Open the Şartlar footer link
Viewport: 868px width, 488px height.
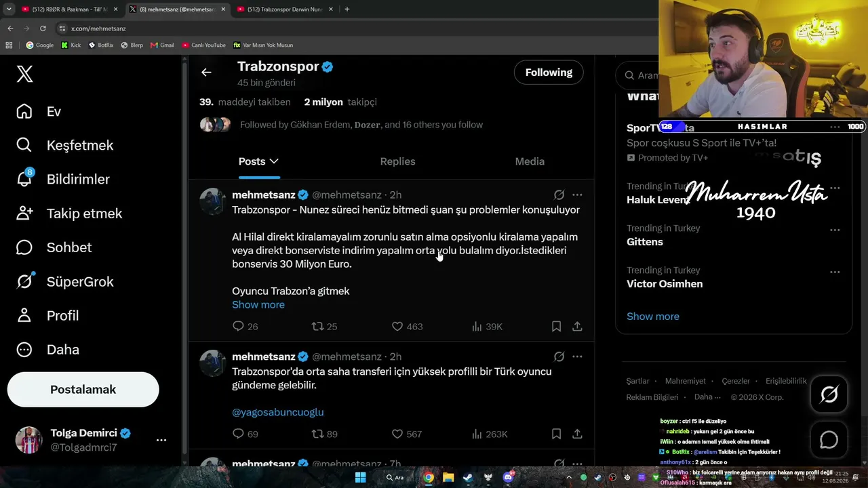click(x=637, y=381)
